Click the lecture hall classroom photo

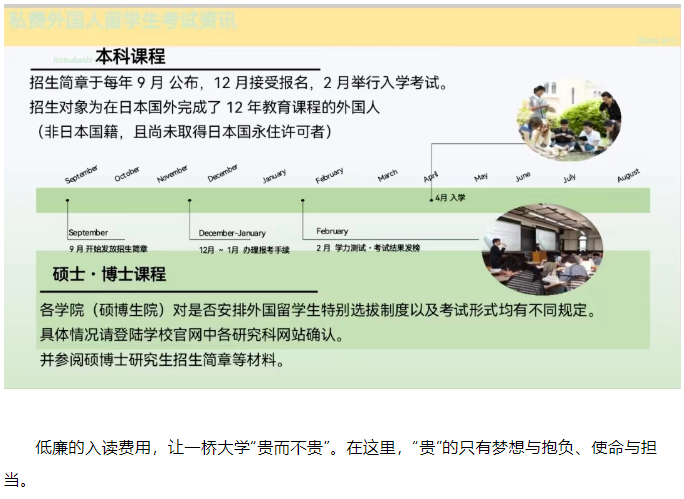coord(543,249)
